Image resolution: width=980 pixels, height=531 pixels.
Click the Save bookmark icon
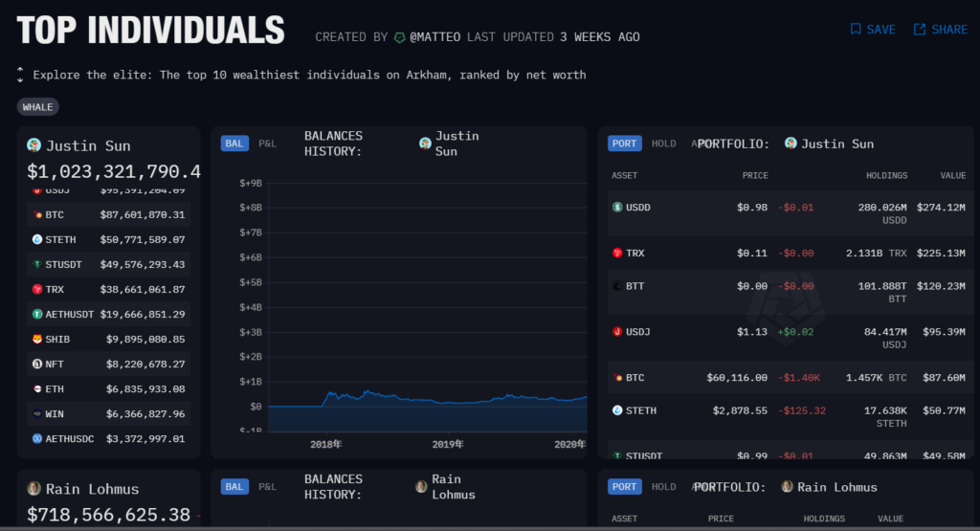point(856,30)
